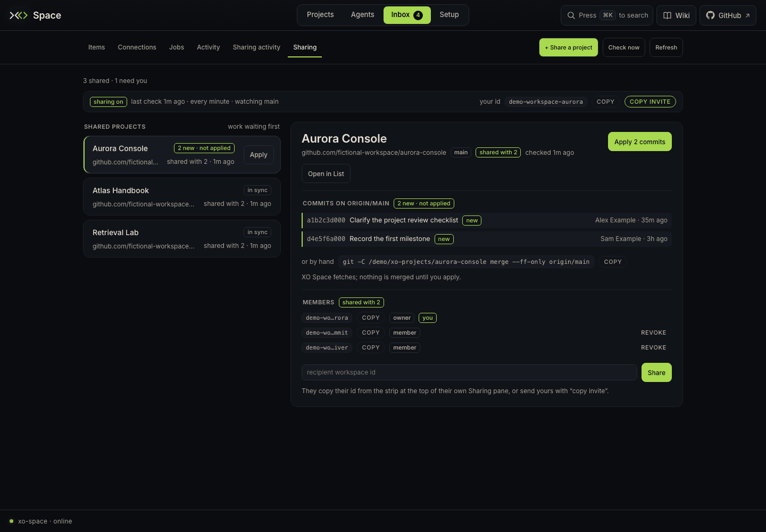Viewport: 766px width, 532px height.
Task: Open the Sharing activity sub-tab
Action: (256, 47)
